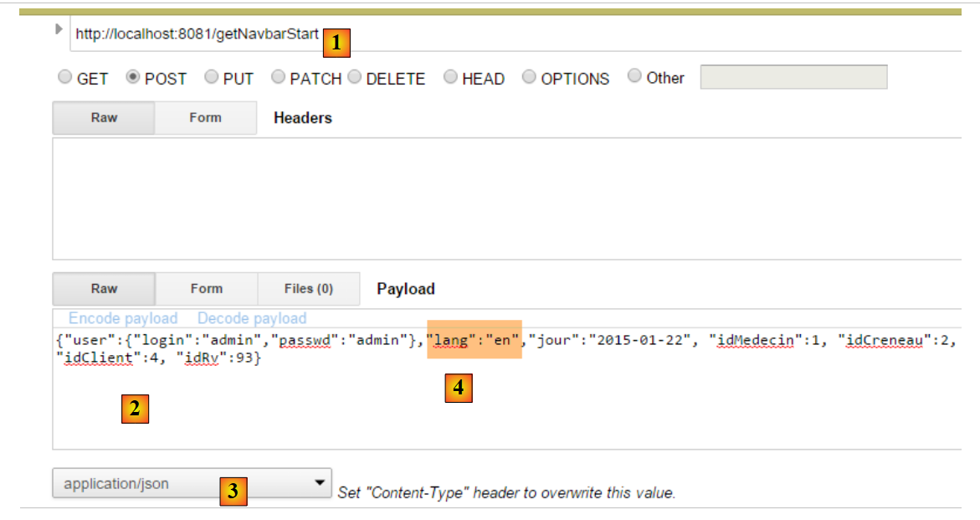Screen dimensions: 980x520
Task: Open the application/json content type dropdown
Action: 192,483
